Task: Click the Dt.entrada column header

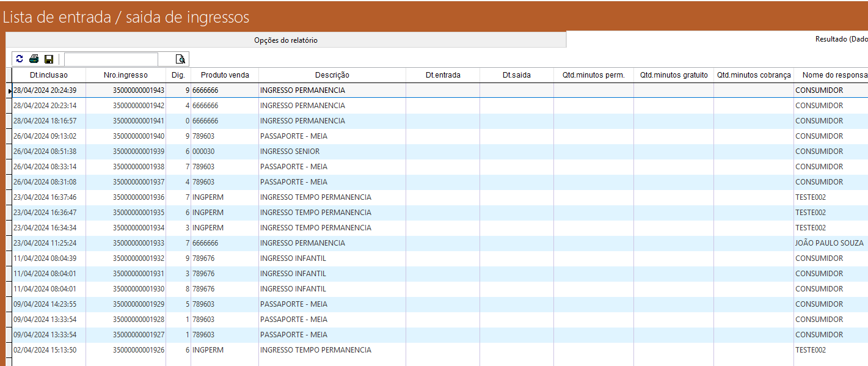Action: coord(443,75)
